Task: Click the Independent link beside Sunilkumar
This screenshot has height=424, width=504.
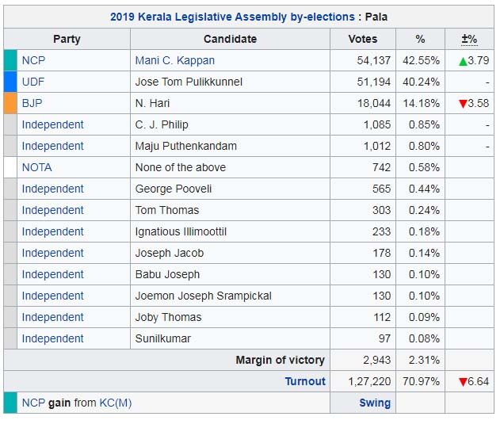Action: (x=52, y=338)
